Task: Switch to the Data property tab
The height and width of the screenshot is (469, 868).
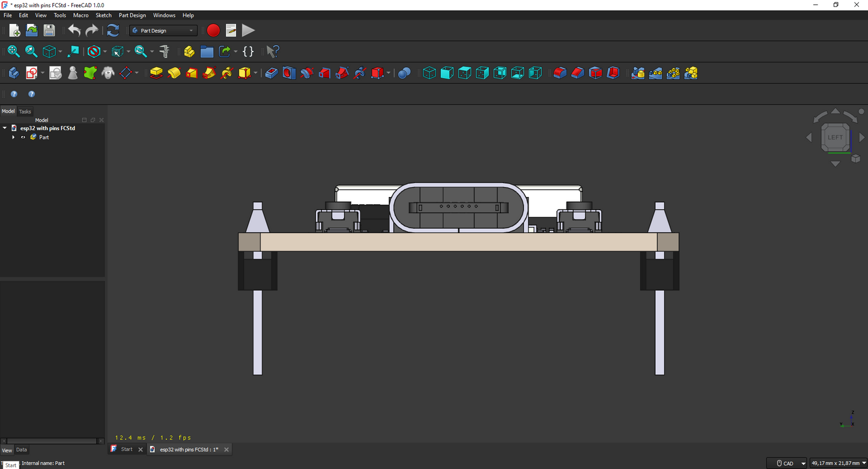Action: pyautogui.click(x=21, y=450)
